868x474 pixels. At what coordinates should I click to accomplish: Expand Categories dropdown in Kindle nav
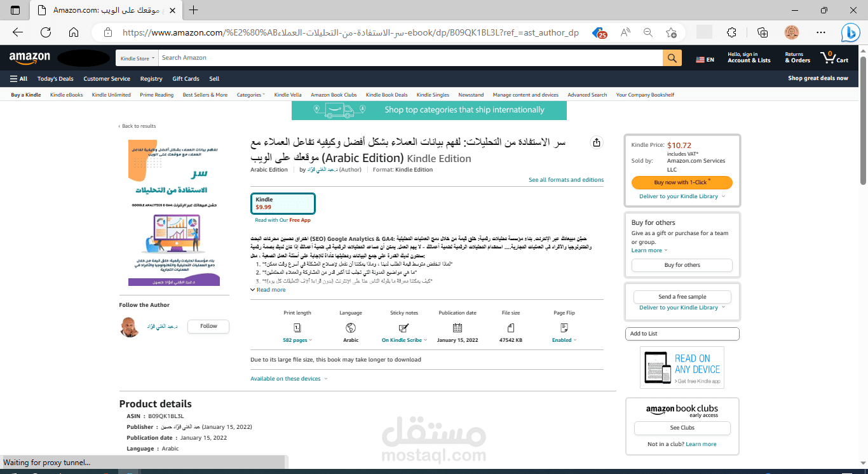(x=251, y=95)
